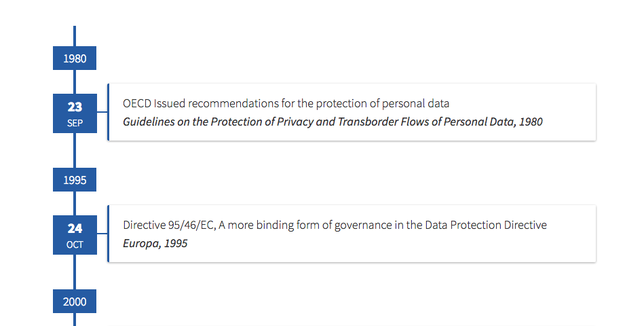Click the connector between 24 OCT and its card
Screen dimensions: 644x326
[102, 234]
